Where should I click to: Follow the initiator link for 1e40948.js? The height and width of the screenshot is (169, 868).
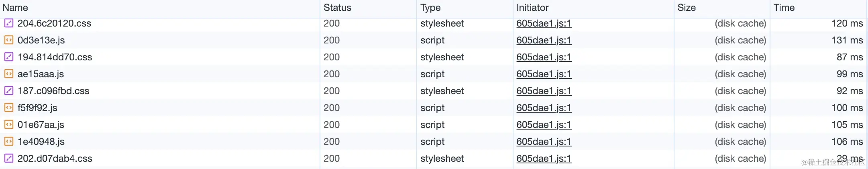coord(544,142)
